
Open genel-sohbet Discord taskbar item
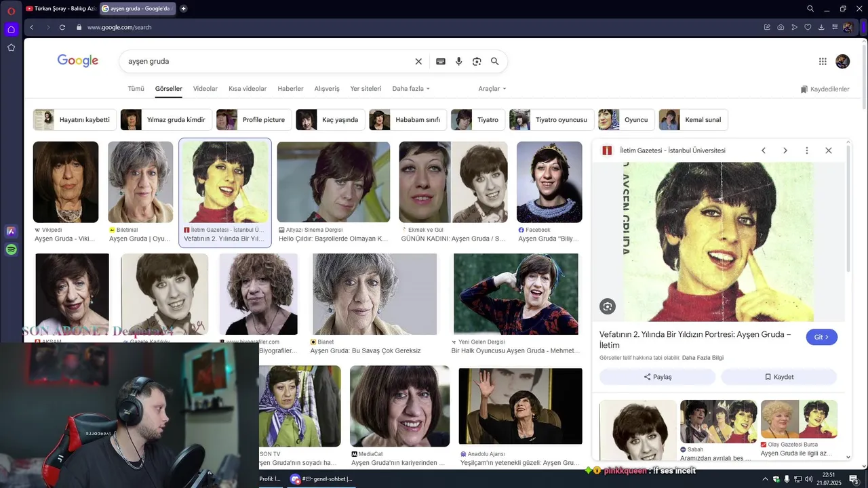(x=321, y=479)
